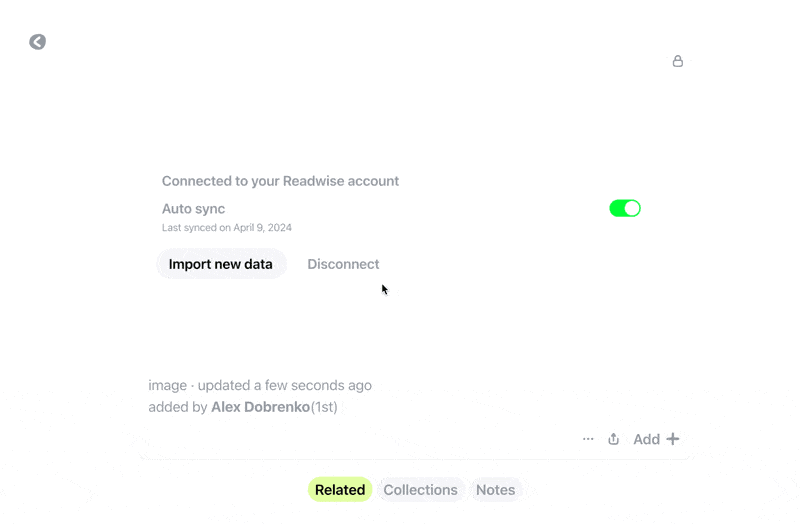
Task: Click the added by text
Action: click(178, 407)
